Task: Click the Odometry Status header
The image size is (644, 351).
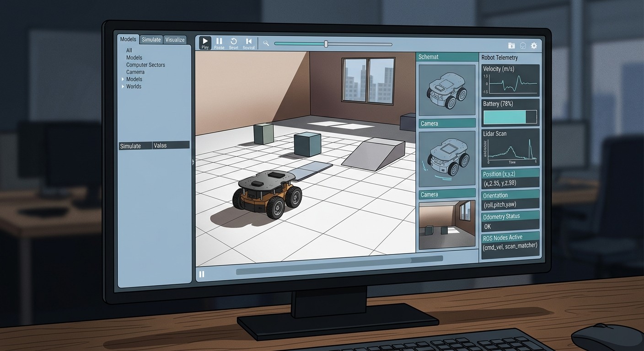Action: pos(510,216)
